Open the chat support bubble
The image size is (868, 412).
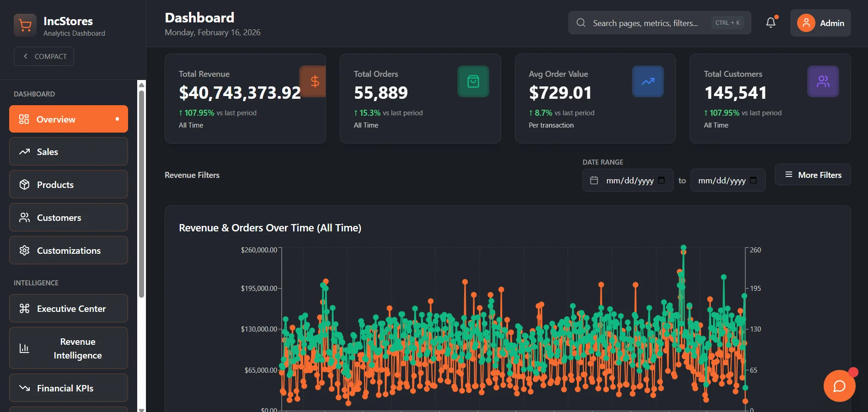pos(839,386)
